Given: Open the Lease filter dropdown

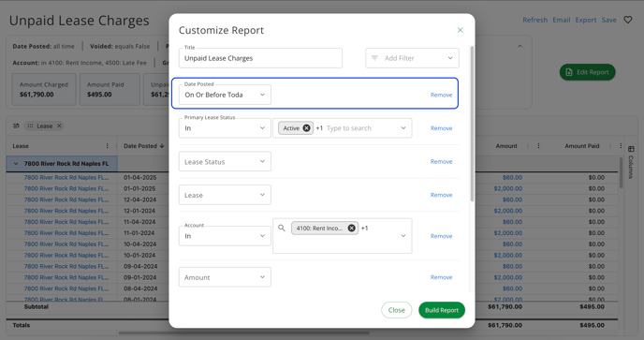Looking at the screenshot, I should [225, 195].
